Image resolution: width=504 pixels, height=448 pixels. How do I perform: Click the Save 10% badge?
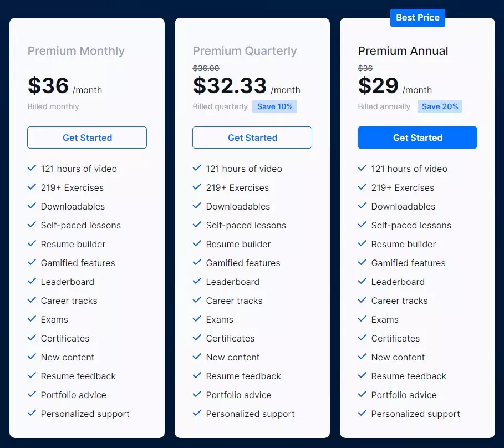274,106
